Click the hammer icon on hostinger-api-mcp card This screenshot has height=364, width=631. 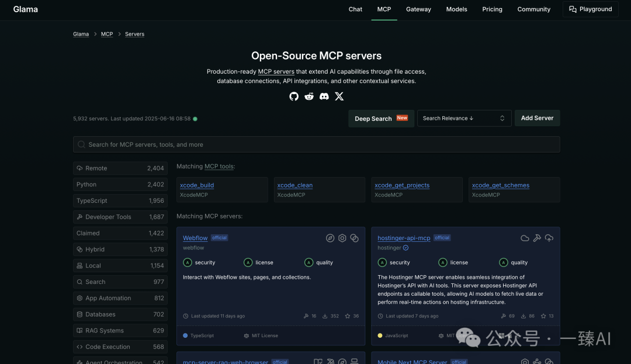click(537, 238)
